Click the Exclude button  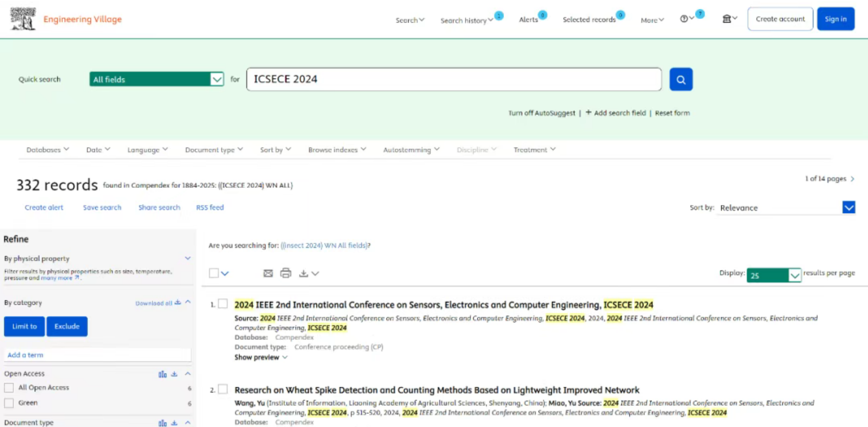tap(67, 327)
